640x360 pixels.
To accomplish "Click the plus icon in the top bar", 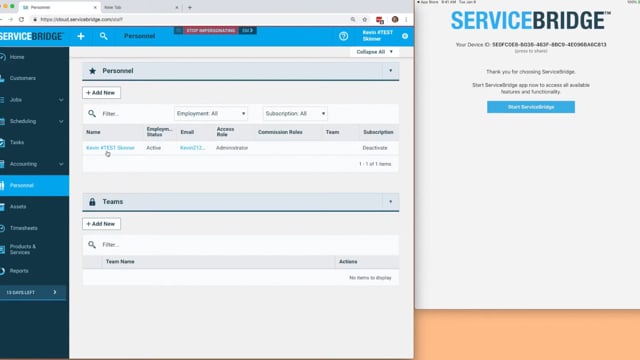I will click(81, 36).
